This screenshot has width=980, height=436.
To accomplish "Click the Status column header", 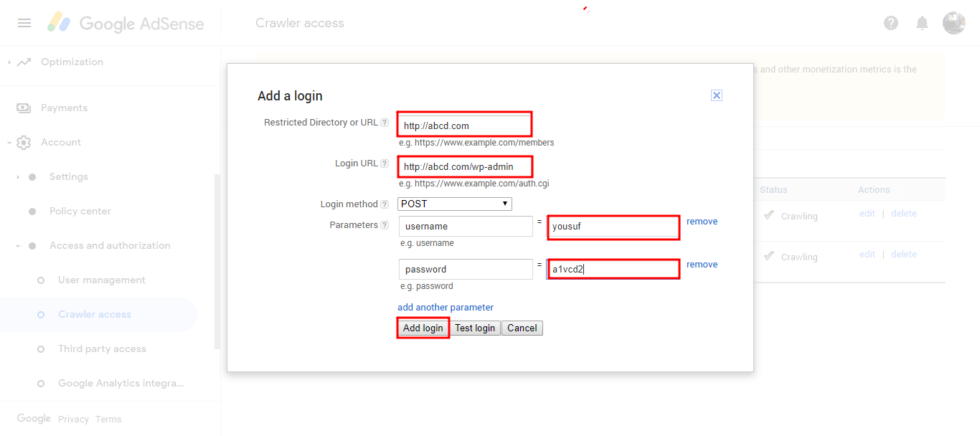I will click(x=773, y=190).
